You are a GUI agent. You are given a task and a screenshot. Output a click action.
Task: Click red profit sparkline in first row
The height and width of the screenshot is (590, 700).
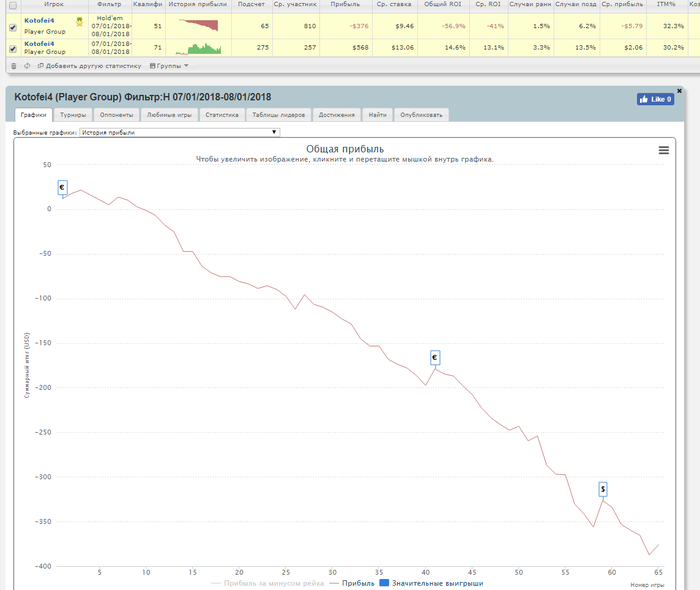pyautogui.click(x=198, y=25)
